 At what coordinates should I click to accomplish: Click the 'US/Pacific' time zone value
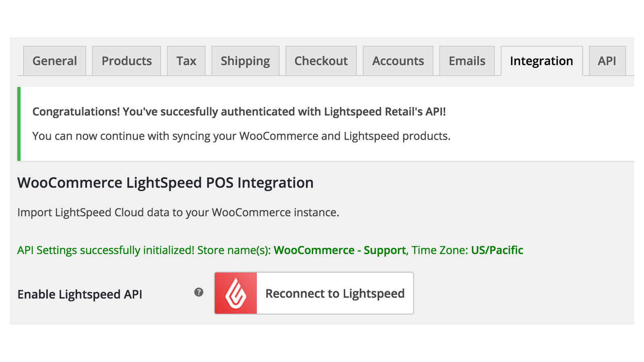pyautogui.click(x=497, y=250)
